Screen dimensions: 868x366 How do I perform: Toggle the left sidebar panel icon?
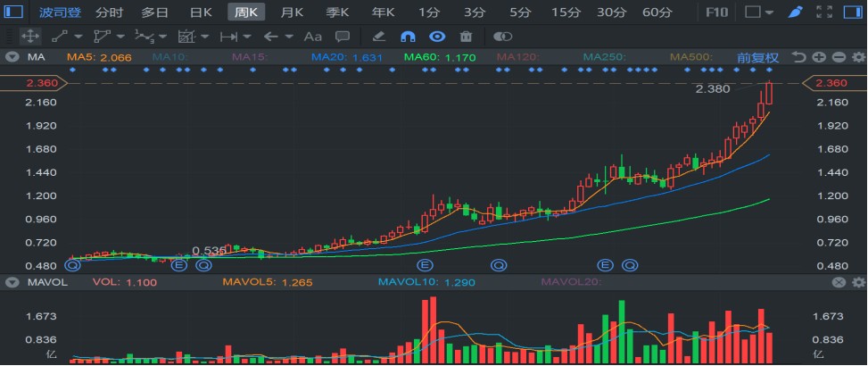point(14,12)
